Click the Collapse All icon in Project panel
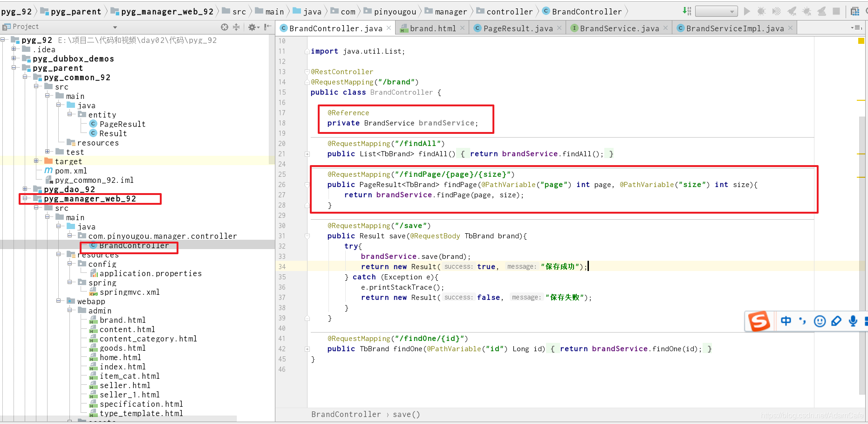Viewport: 868px width, 424px height. tap(236, 27)
